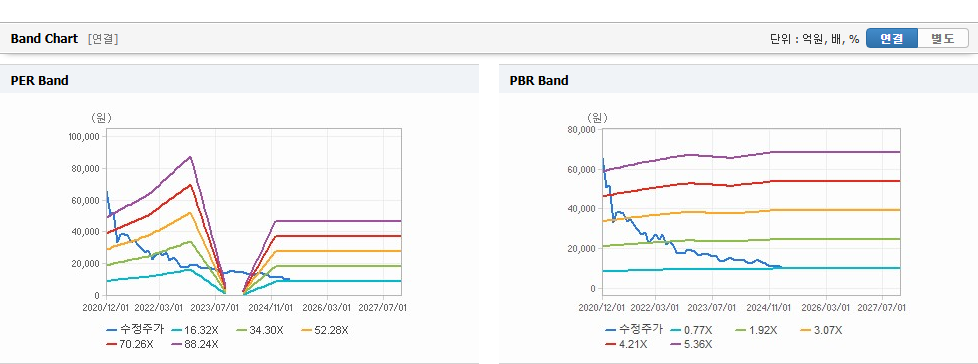Click the 80,000 y-axis label in PBR chart

582,130
